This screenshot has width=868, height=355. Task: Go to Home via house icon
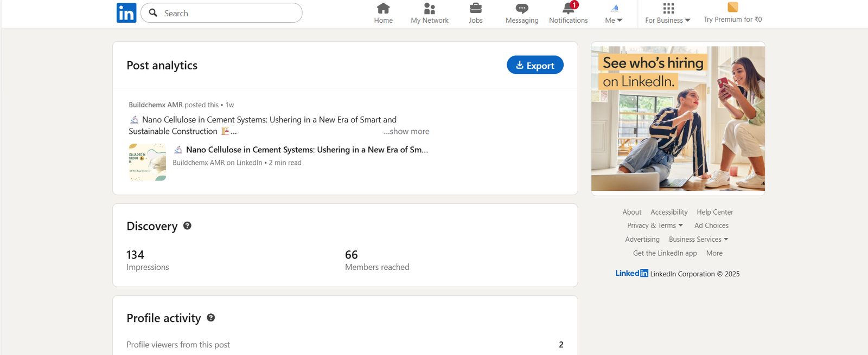click(383, 8)
